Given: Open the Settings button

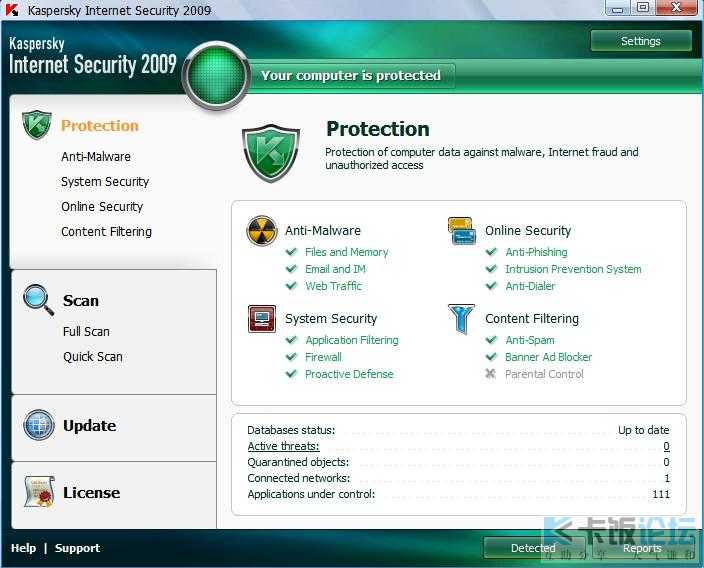Looking at the screenshot, I should click(x=641, y=41).
